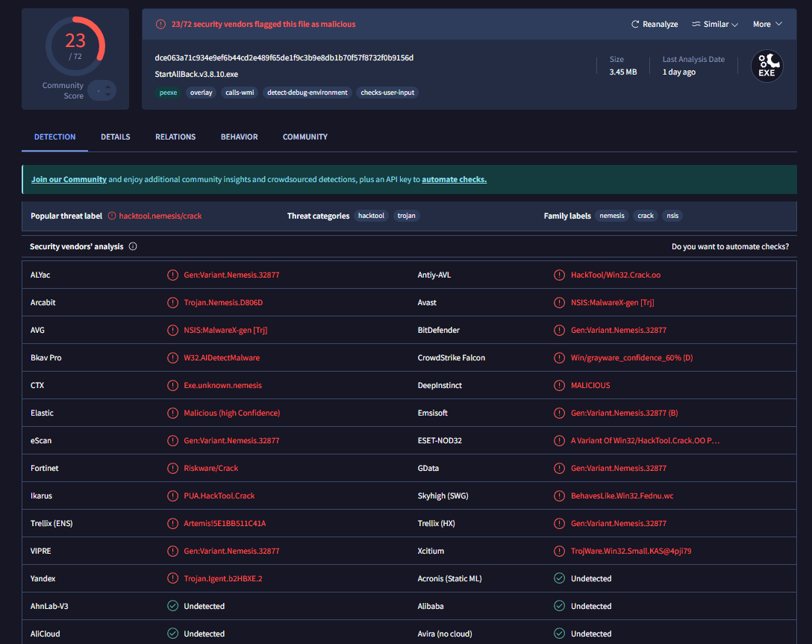Click the alert icon in the ALYac row
This screenshot has height=644, width=812.
click(x=173, y=275)
